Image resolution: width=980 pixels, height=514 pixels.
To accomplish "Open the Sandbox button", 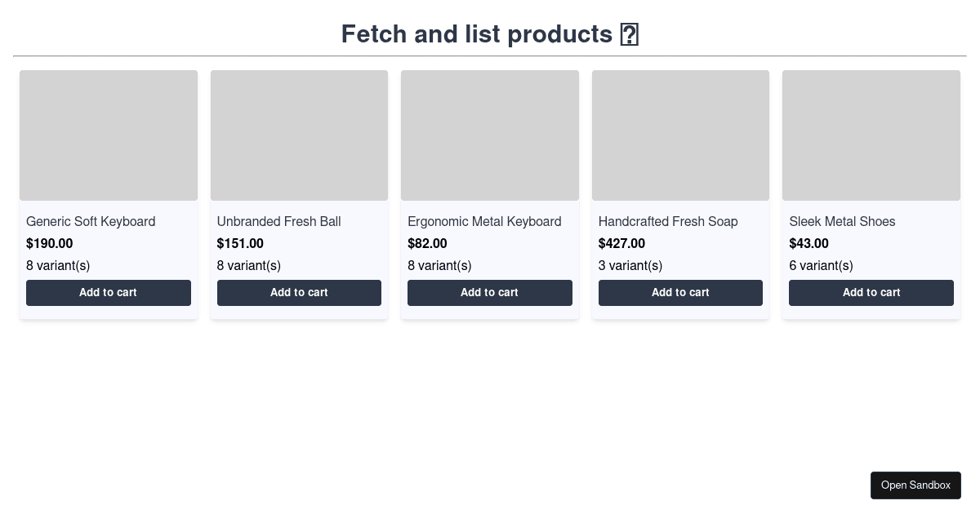I will [x=915, y=485].
